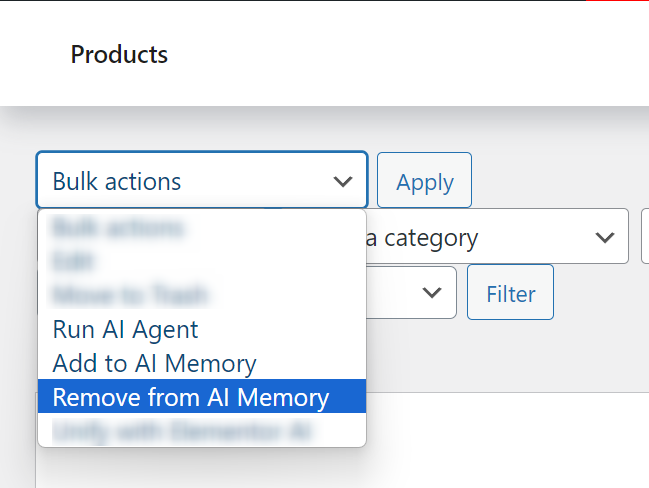This screenshot has width=649, height=488.
Task: Expand the dropdown left of Filter button
Action: (x=411, y=293)
